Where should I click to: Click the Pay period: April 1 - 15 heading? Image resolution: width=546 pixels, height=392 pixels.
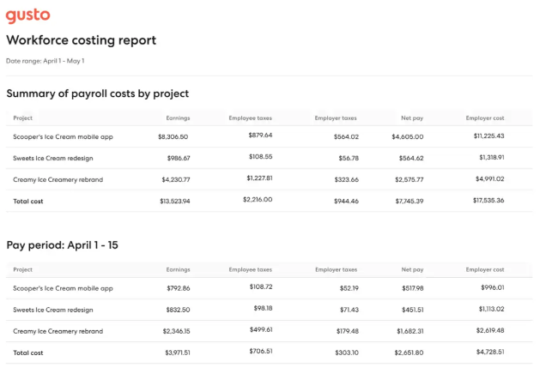tap(62, 245)
